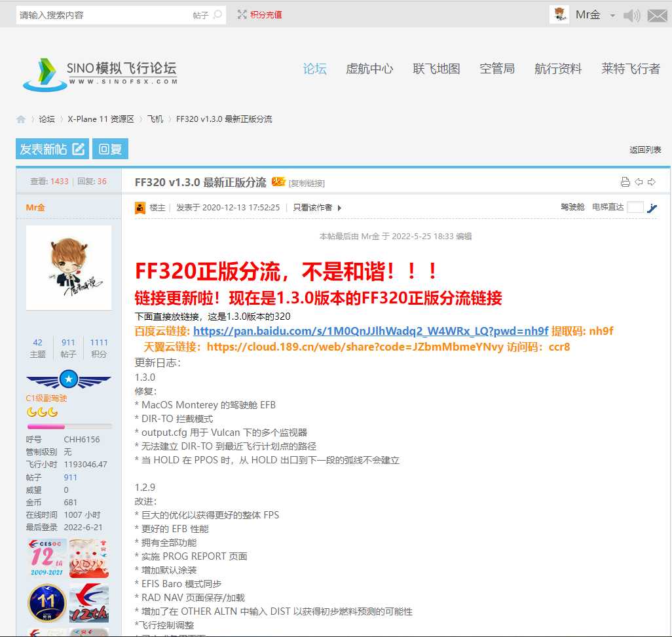
Task: Click the 积分充值 text link
Action: (266, 15)
